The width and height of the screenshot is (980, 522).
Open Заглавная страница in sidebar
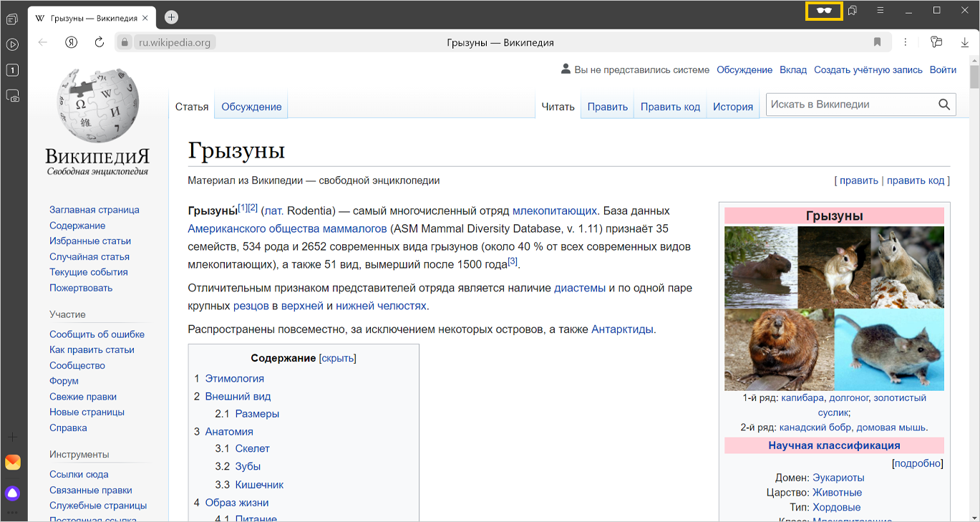coord(94,210)
